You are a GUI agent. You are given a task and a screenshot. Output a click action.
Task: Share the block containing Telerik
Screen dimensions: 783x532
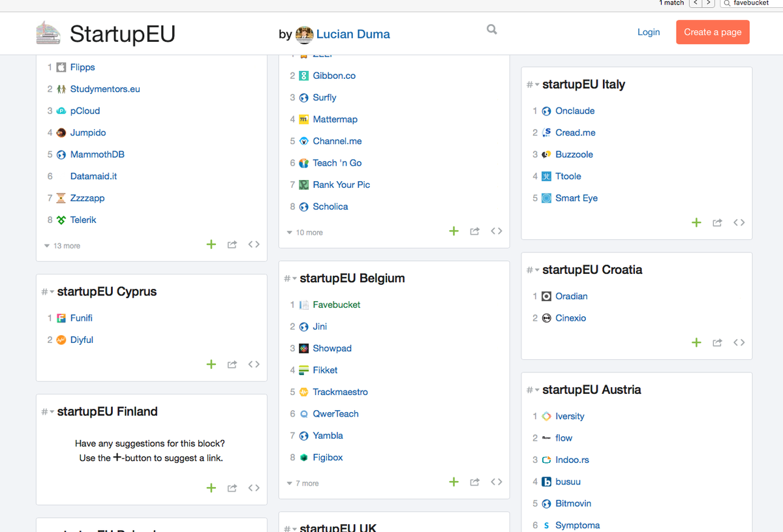pyautogui.click(x=232, y=244)
